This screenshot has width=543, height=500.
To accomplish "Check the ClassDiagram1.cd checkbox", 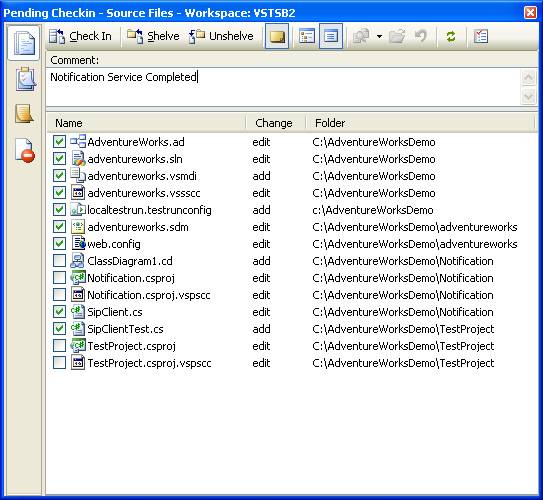I will click(59, 260).
